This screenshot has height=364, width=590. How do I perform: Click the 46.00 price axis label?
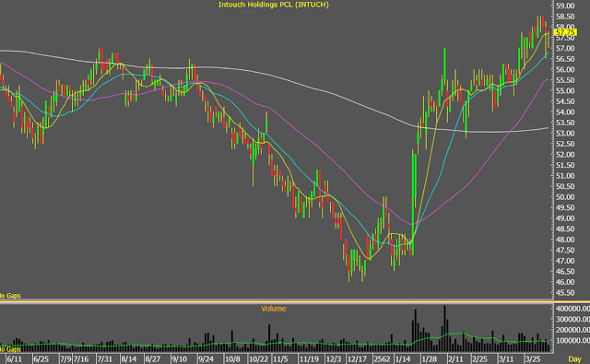coord(565,282)
